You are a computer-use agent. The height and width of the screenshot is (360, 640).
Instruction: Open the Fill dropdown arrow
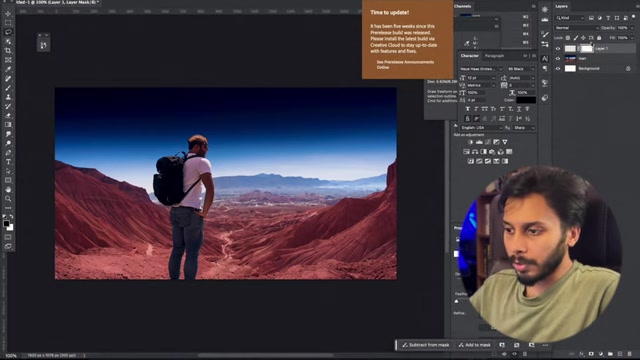coord(632,38)
